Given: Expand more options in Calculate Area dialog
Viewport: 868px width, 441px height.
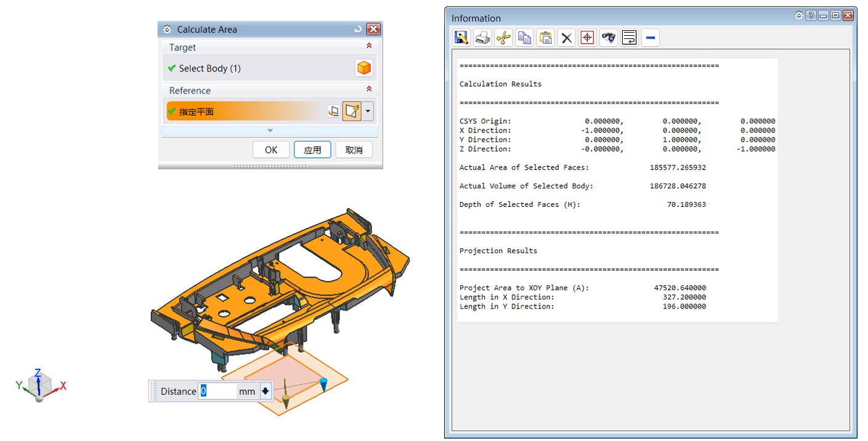Looking at the screenshot, I should click(270, 131).
